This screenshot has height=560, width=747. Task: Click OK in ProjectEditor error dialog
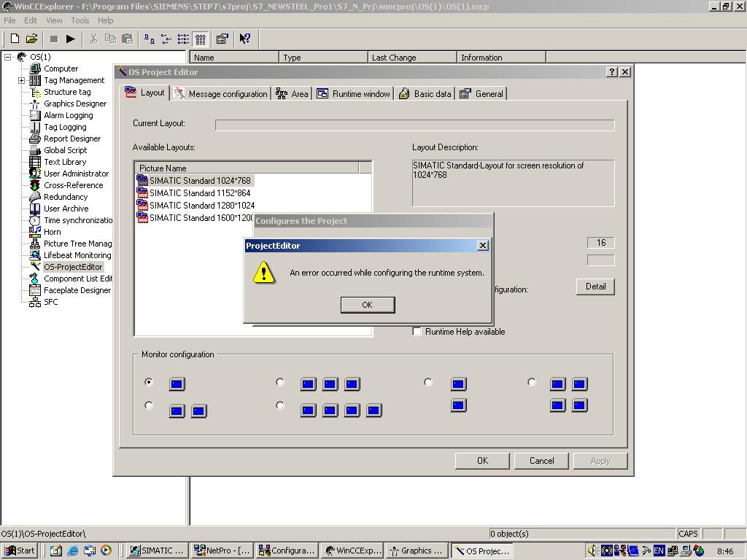pyautogui.click(x=368, y=305)
